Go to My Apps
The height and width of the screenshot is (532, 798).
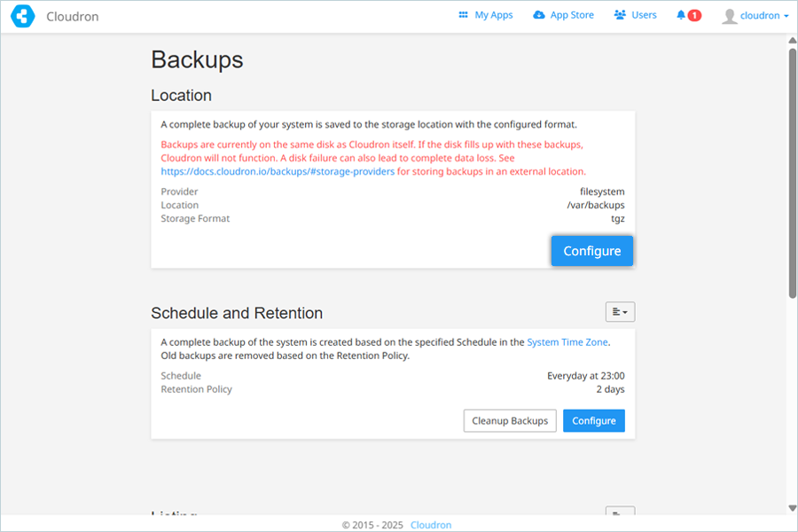tap(494, 15)
